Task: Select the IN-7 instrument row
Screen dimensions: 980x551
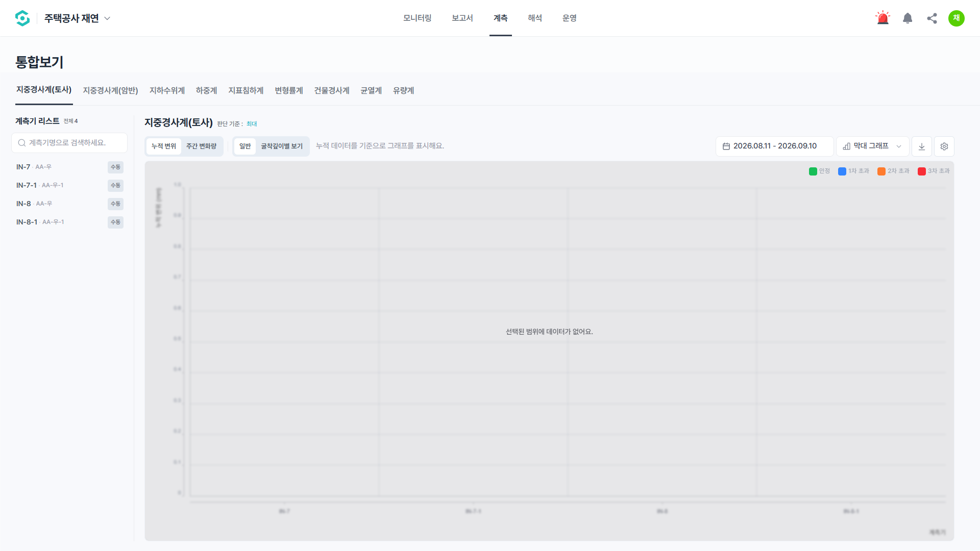Action: tap(69, 167)
